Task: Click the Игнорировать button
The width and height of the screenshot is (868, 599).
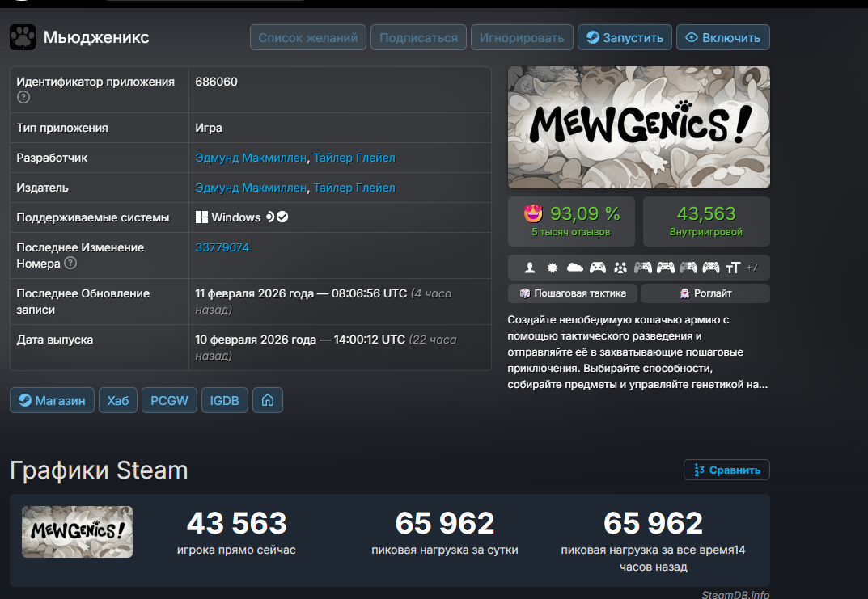Action: click(x=522, y=38)
